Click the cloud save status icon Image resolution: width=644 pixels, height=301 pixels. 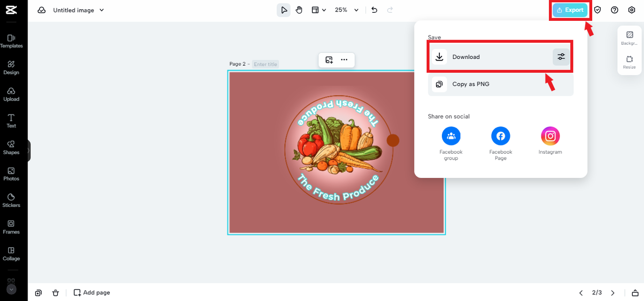pos(42,10)
